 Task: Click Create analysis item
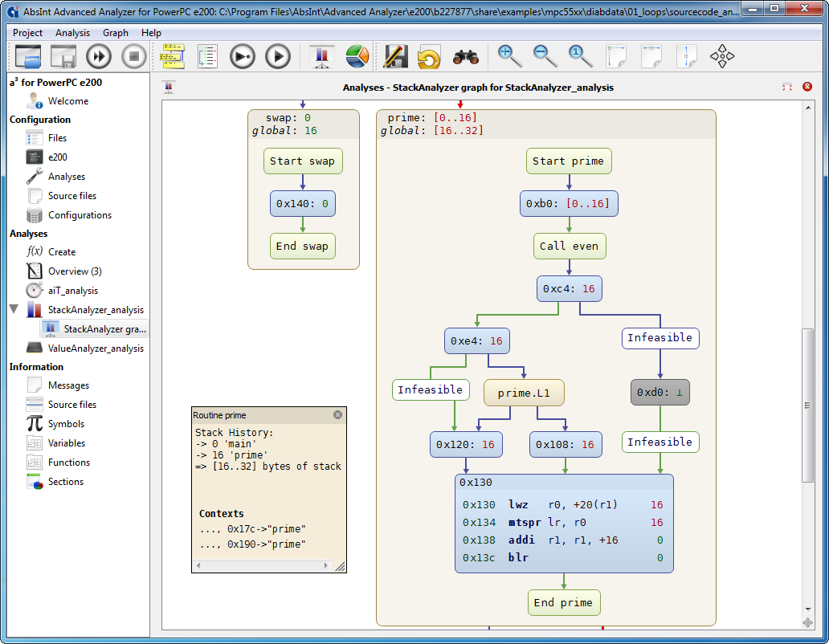[x=62, y=252]
